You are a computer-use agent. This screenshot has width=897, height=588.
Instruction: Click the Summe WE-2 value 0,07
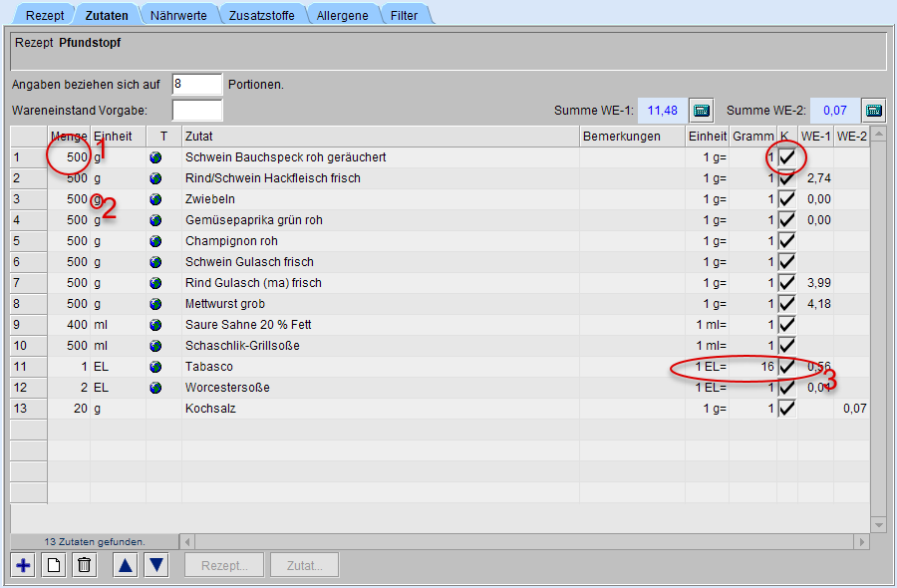point(834,111)
